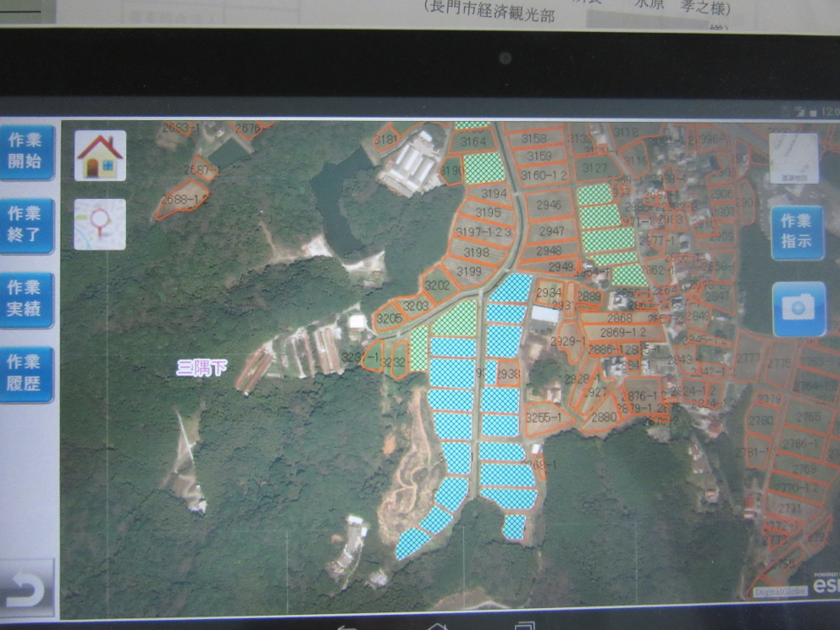This screenshot has width=840, height=630.
Task: Select parcel 2946 on the map
Action: (548, 205)
